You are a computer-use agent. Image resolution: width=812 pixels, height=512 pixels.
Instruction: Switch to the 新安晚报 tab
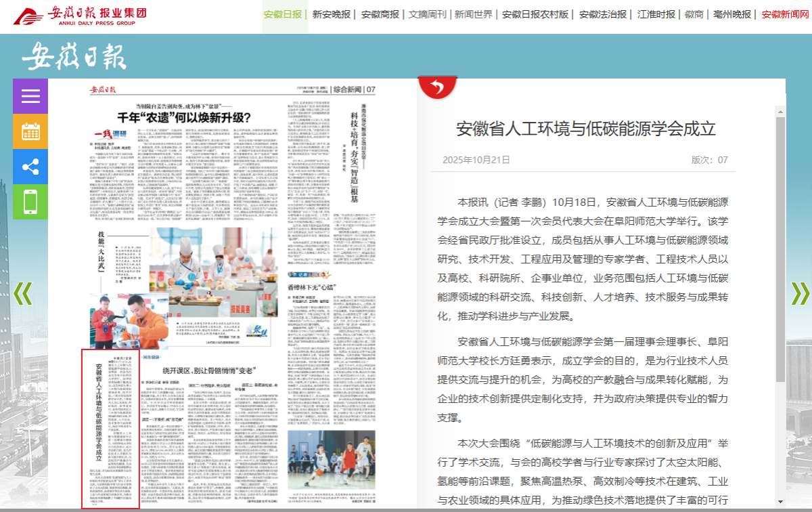pyautogui.click(x=332, y=14)
